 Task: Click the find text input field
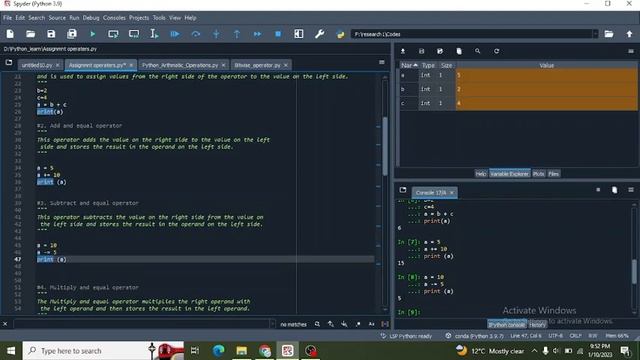point(141,324)
